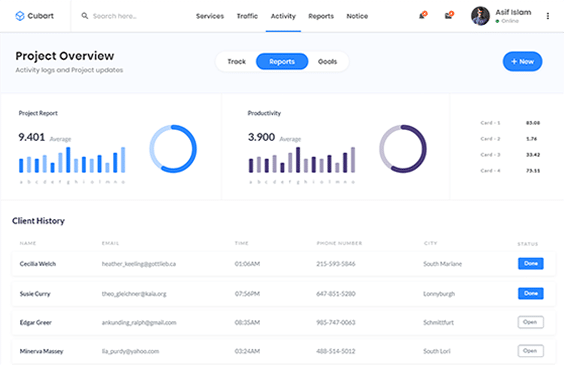Click the blue Project Report donut chart

[173, 149]
